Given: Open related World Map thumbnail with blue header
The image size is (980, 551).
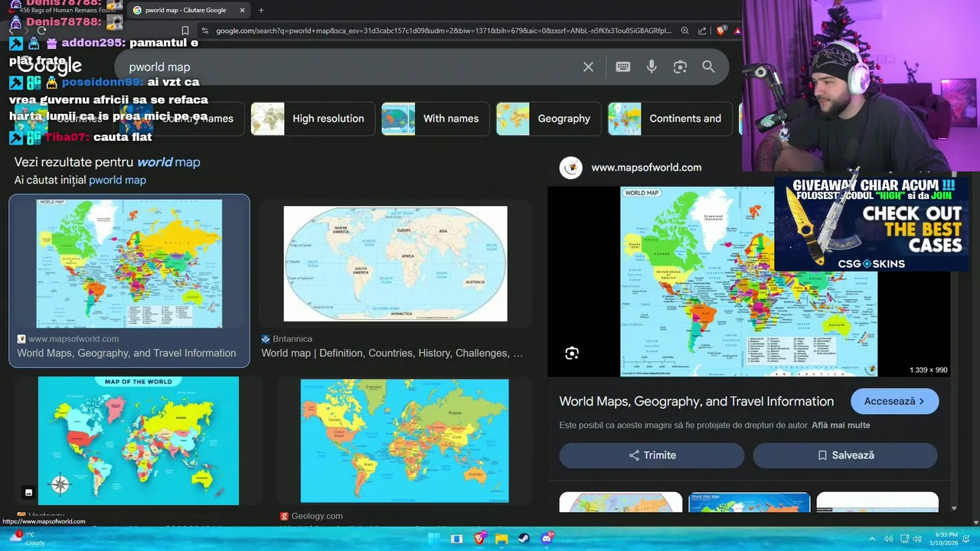Looking at the screenshot, I should click(750, 502).
